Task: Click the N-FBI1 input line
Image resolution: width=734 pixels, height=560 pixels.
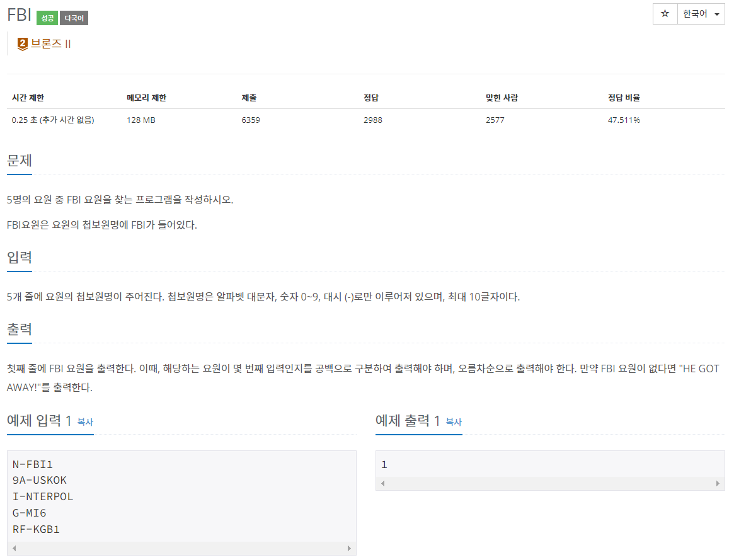Action: coord(33,464)
